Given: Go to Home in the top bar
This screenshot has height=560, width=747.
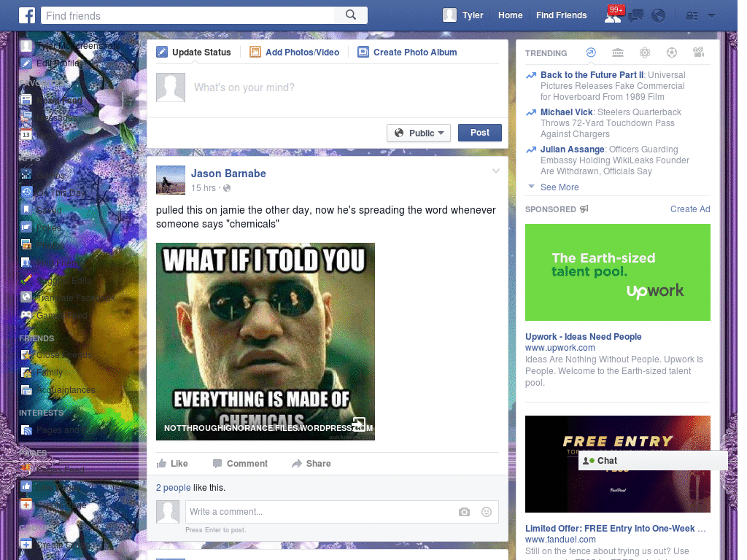Looking at the screenshot, I should 510,15.
